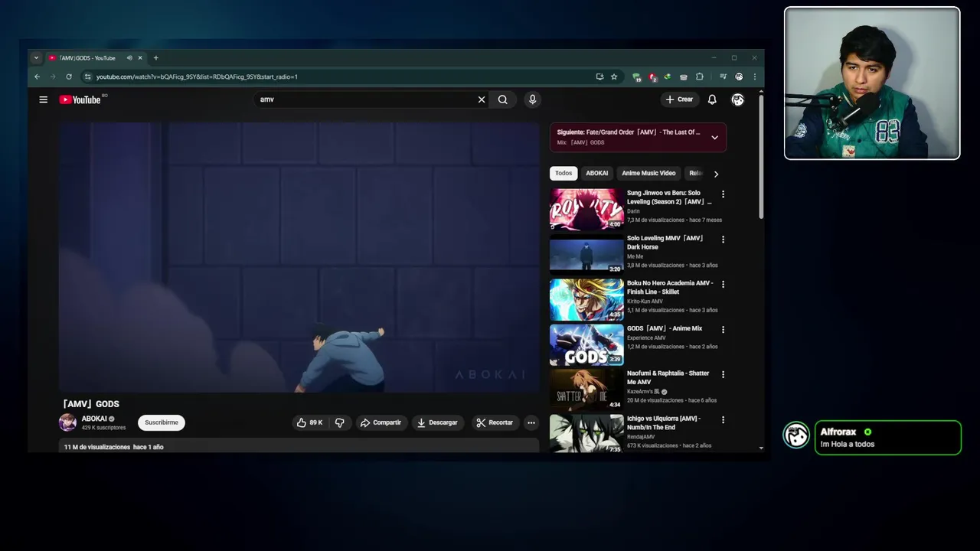Open more actions ellipsis below video
The width and height of the screenshot is (980, 551).
(531, 422)
